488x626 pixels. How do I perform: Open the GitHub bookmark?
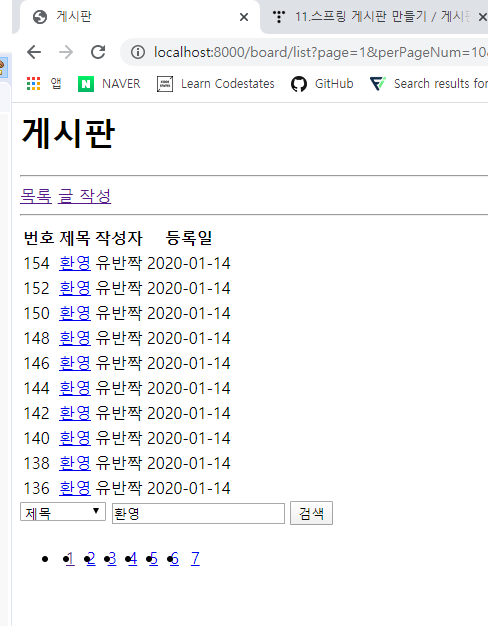322,84
